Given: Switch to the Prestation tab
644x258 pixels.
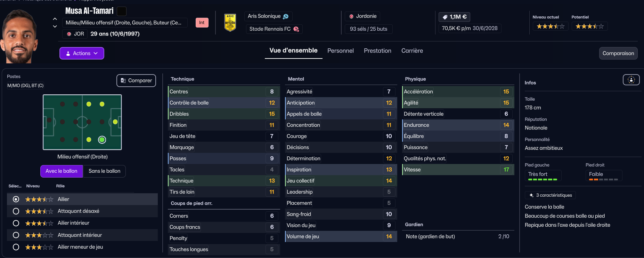Looking at the screenshot, I should [x=377, y=51].
